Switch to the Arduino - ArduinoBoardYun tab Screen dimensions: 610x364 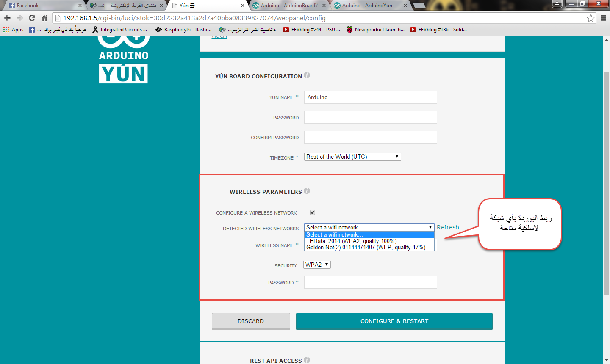(x=288, y=6)
